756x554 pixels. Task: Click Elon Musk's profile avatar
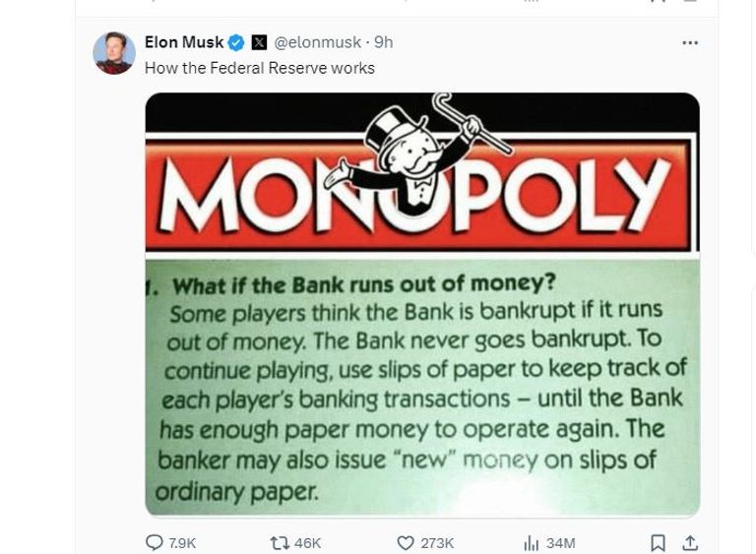pyautogui.click(x=114, y=53)
